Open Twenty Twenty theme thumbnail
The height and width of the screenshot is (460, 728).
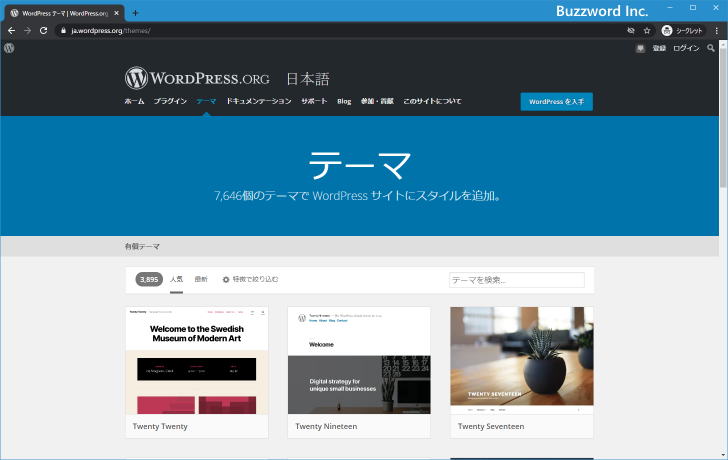tap(197, 360)
